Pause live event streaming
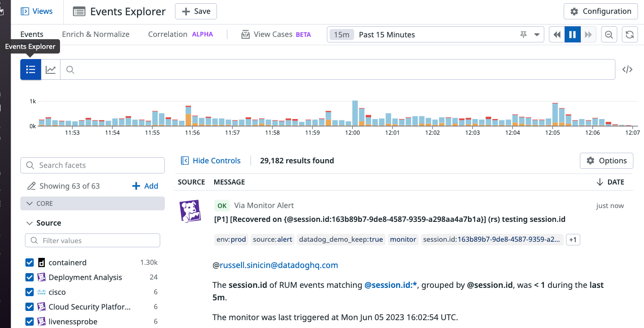 click(x=572, y=35)
